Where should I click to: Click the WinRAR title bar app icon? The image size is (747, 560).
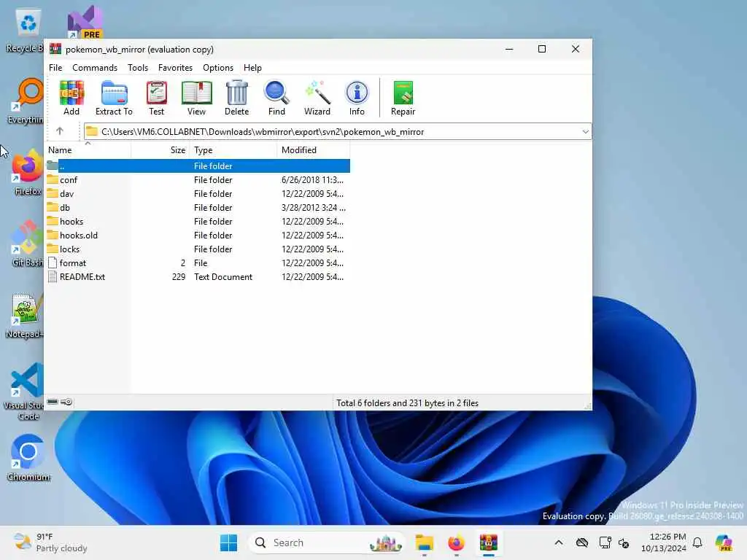55,49
